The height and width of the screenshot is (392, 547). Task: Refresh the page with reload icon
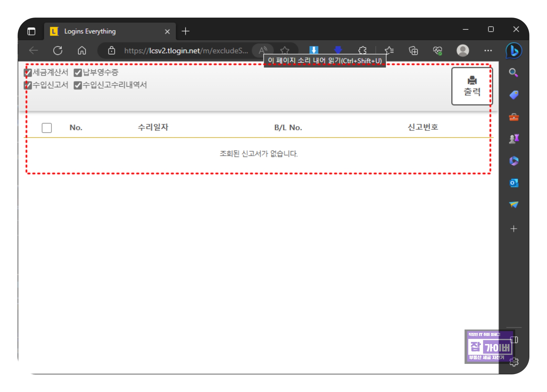[x=58, y=51]
